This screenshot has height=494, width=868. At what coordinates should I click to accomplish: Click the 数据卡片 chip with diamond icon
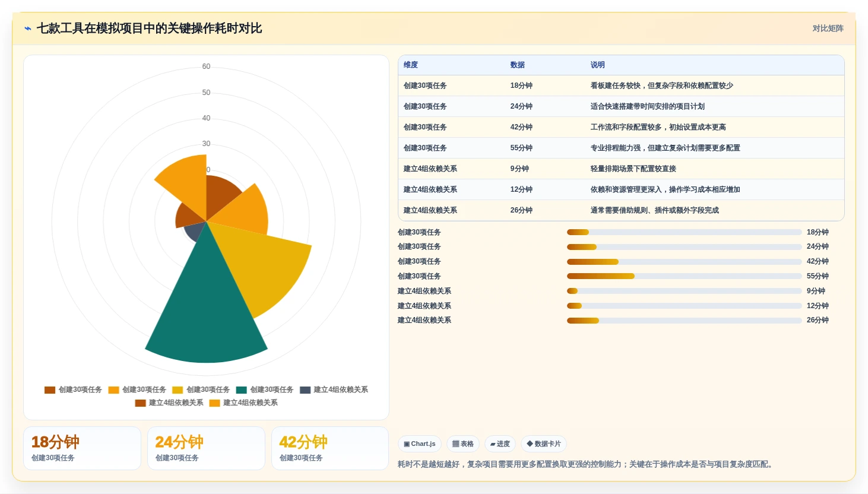[544, 444]
